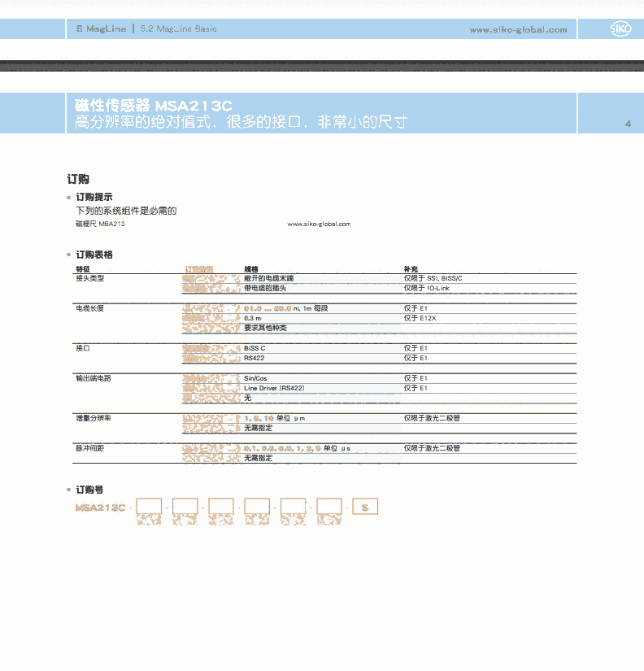Click the last empty order box before S
The width and height of the screenshot is (644, 671).
(329, 508)
